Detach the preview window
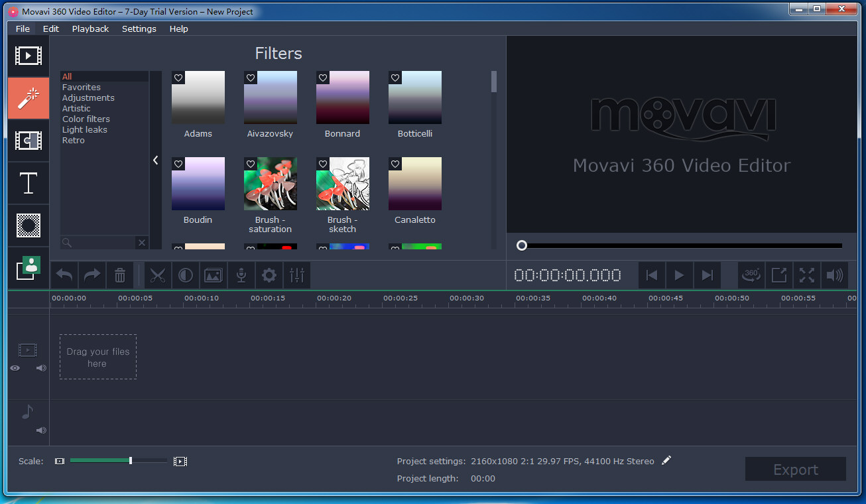Image resolution: width=866 pixels, height=504 pixels. 779,275
